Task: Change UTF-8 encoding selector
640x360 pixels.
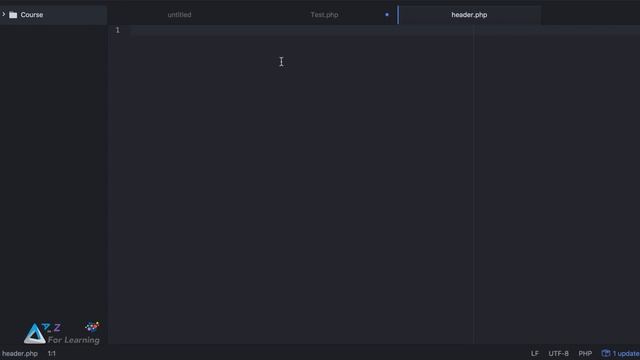Action: coord(558,353)
